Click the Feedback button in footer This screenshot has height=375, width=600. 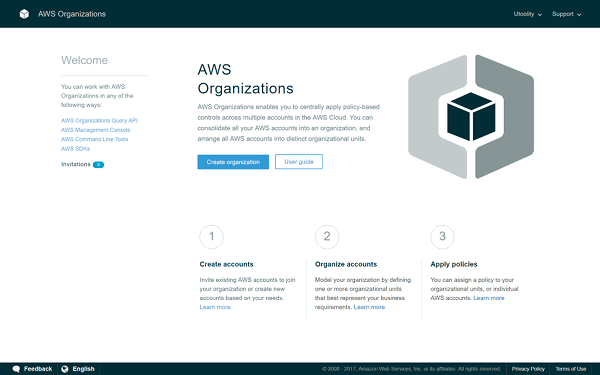coord(32,369)
